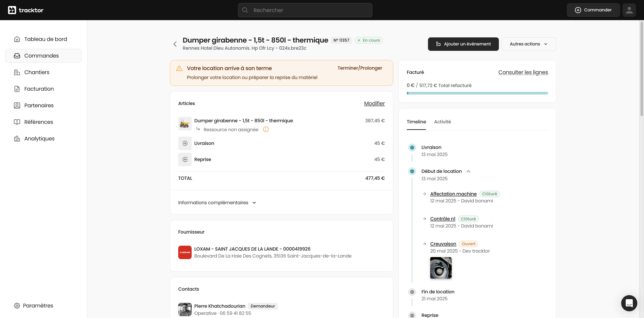This screenshot has width=644, height=318.
Task: Expand Informations complémentaires section
Action: (217, 203)
